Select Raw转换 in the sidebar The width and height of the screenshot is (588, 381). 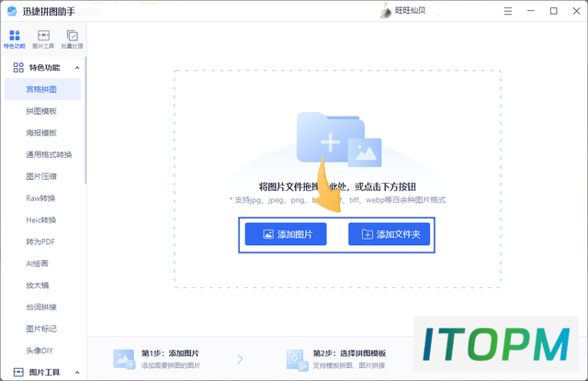click(x=42, y=197)
